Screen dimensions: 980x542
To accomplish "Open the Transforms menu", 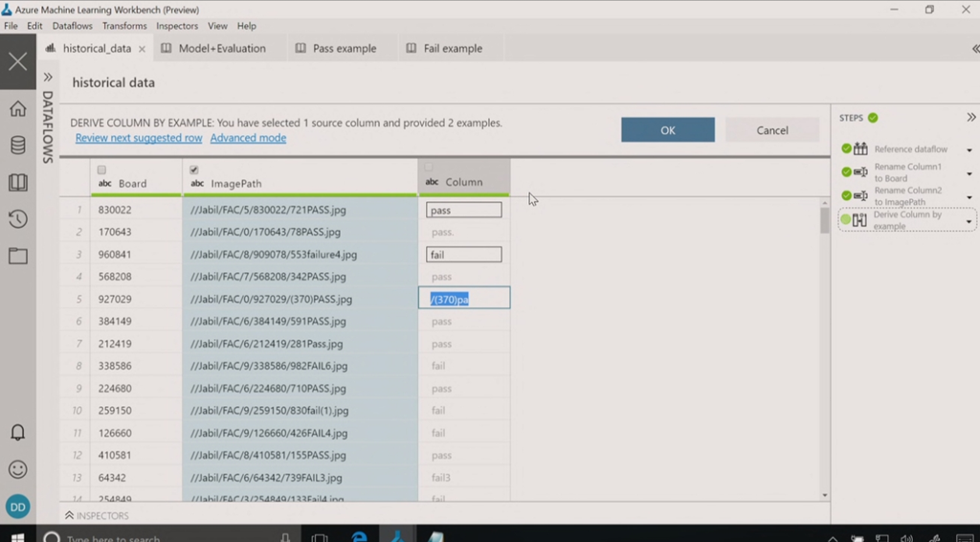I will click(x=124, y=26).
